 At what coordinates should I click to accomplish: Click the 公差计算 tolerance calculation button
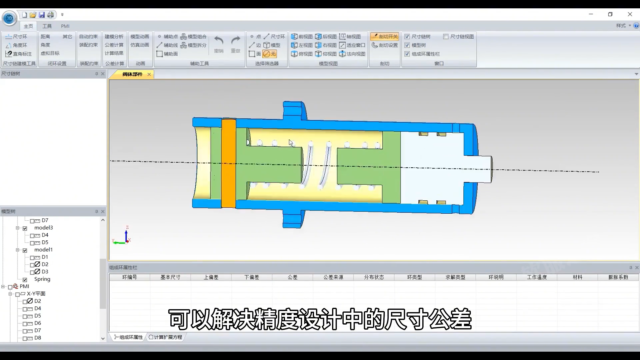[x=114, y=45]
